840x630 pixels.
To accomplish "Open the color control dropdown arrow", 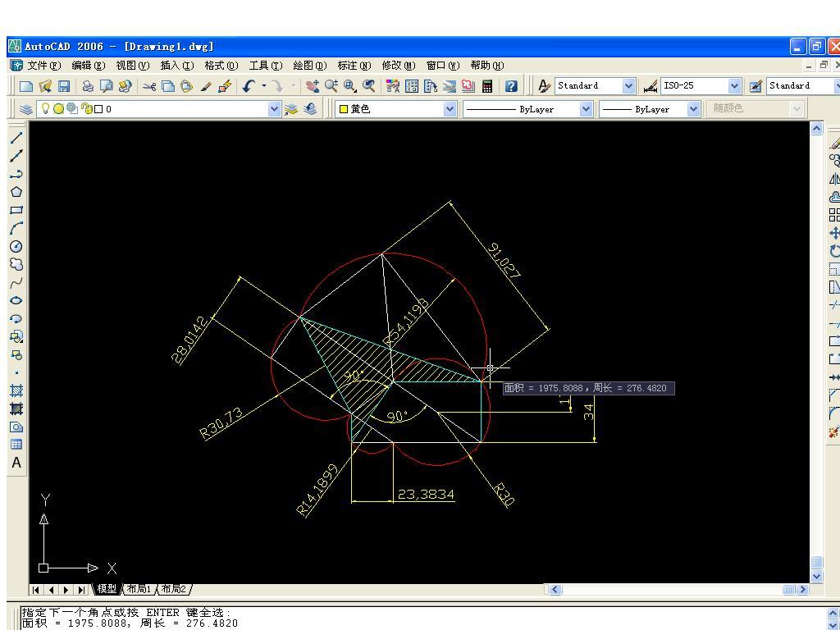I will click(x=450, y=109).
